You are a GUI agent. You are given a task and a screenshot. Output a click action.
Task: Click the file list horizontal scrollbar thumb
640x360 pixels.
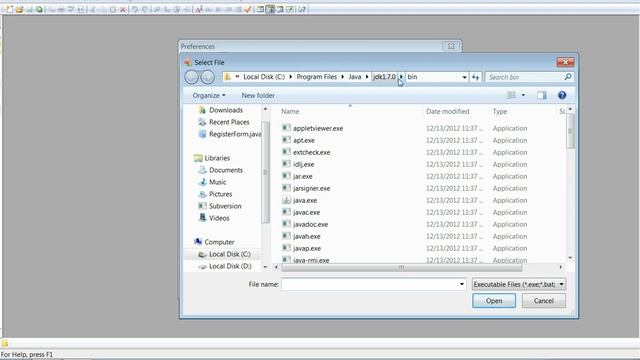point(402,267)
